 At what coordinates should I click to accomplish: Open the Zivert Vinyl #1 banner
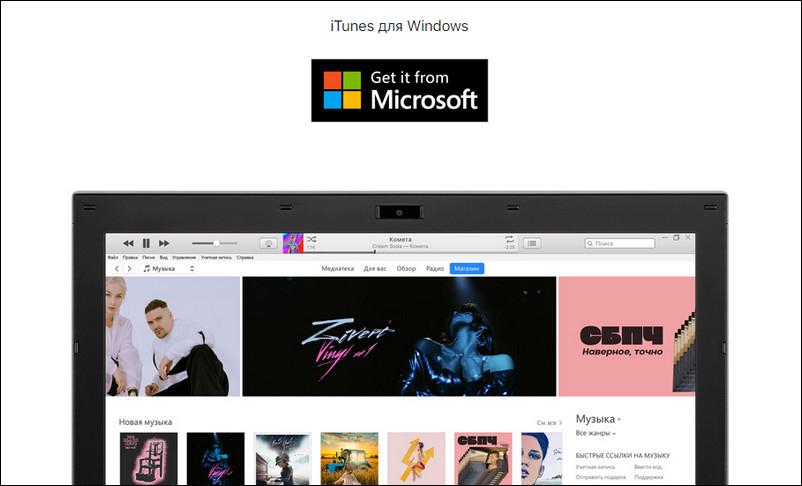[399, 336]
